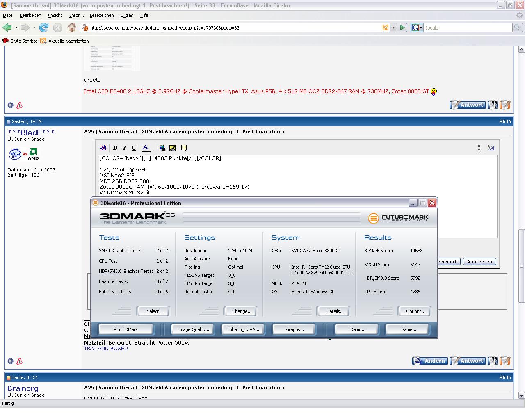Click the Ändern button on post #645
The height and width of the screenshot is (420, 525).
pyautogui.click(x=430, y=361)
